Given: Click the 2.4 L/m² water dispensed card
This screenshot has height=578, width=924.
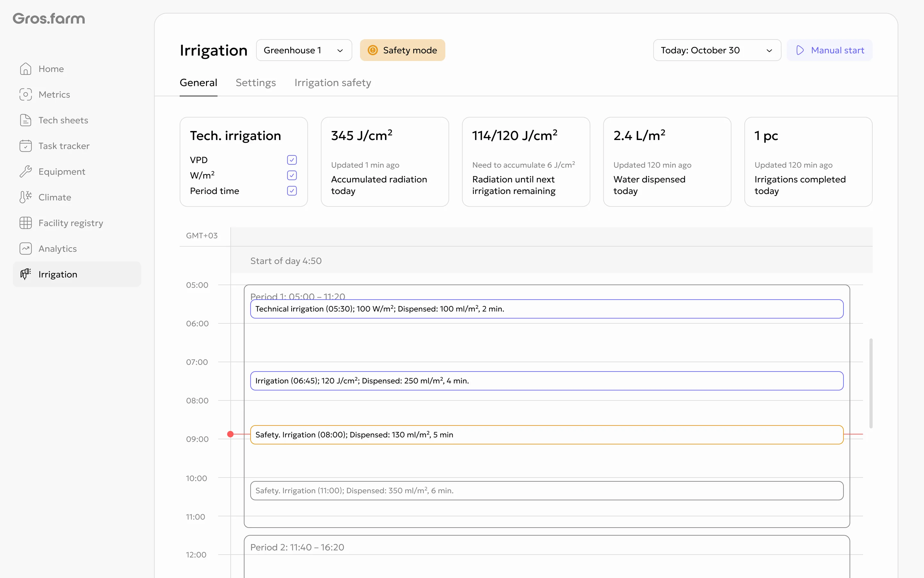Looking at the screenshot, I should point(667,162).
